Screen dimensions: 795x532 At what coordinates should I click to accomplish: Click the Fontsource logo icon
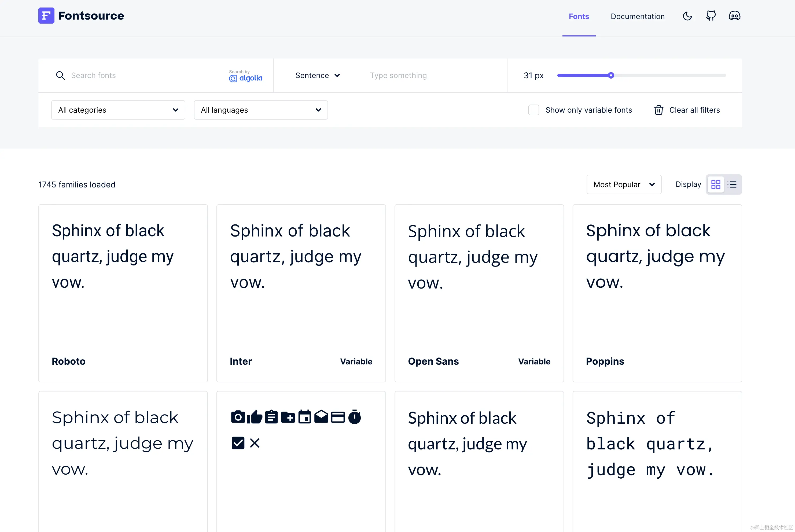click(46, 16)
